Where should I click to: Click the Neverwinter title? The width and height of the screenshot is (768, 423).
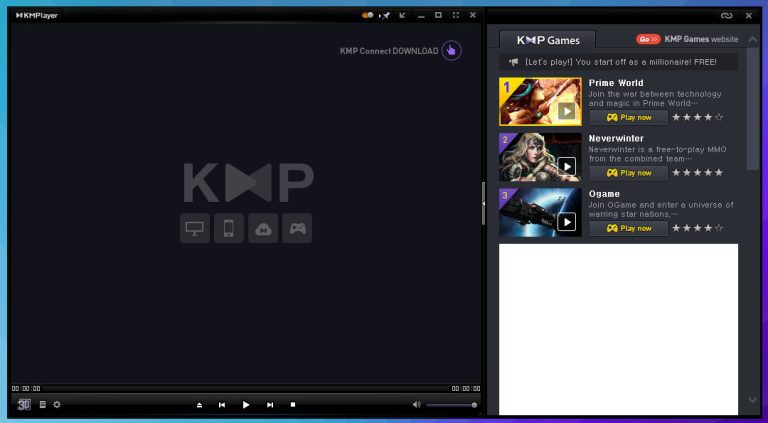(616, 139)
